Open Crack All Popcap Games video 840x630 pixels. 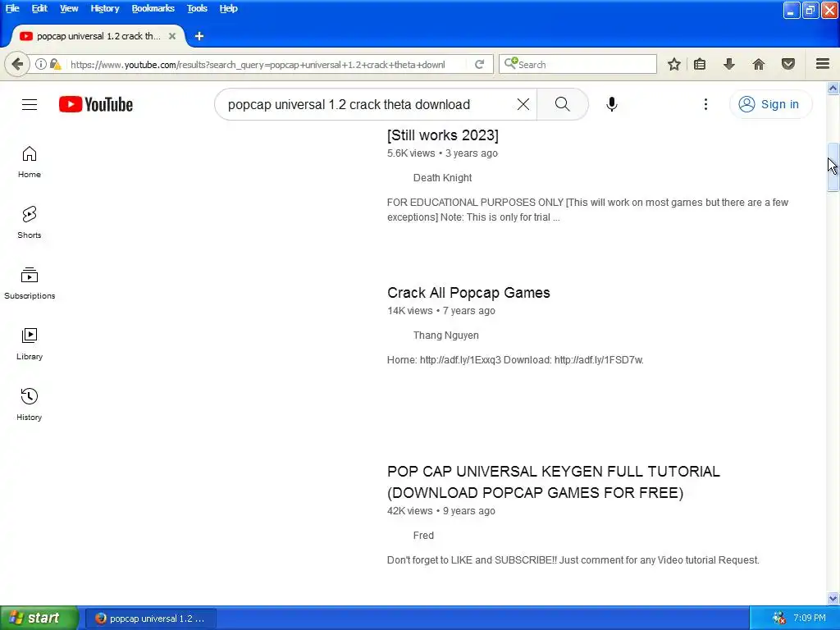click(468, 293)
